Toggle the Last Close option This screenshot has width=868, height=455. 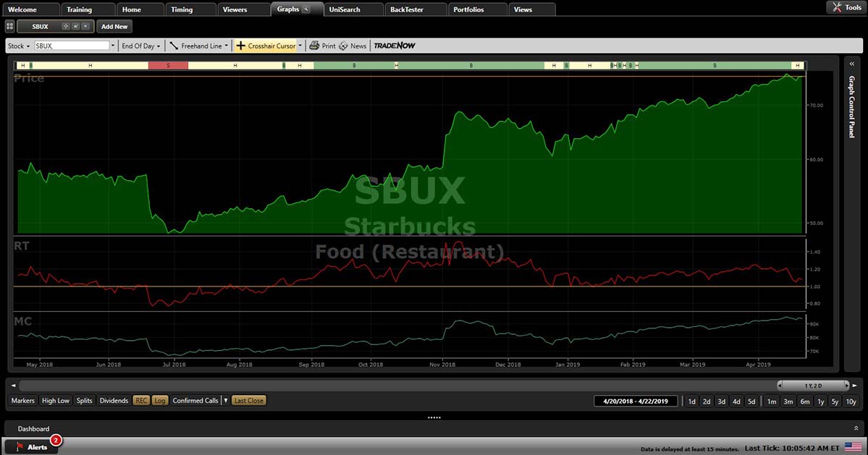click(x=248, y=400)
